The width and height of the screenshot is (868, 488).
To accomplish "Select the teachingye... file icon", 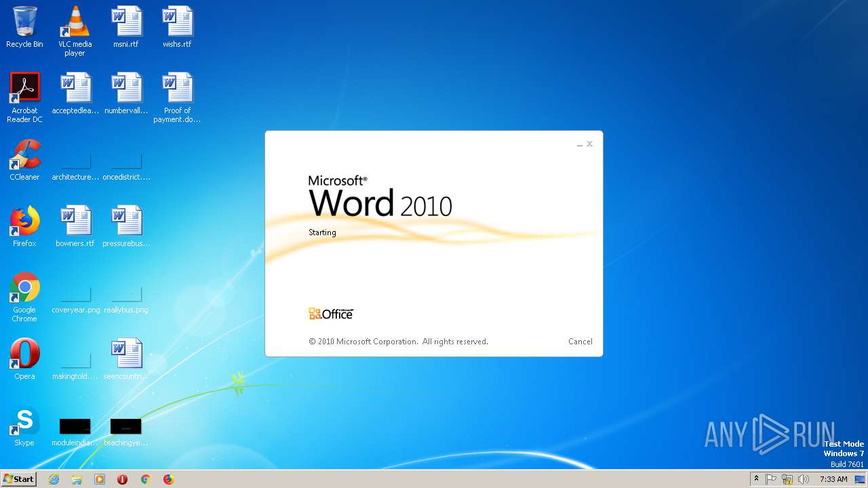I will [x=126, y=432].
